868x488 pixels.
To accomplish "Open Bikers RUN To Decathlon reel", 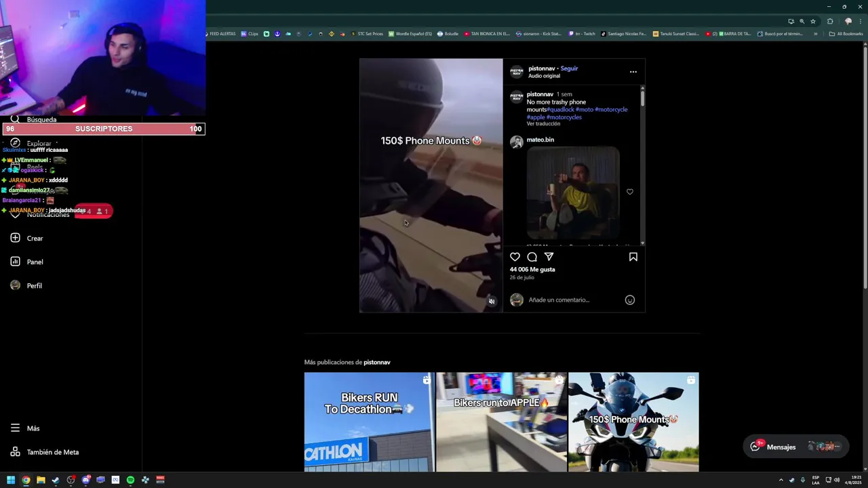I will (x=369, y=422).
